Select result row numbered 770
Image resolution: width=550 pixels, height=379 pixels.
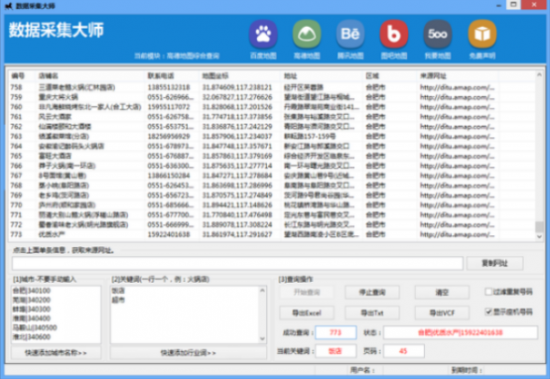(272, 205)
